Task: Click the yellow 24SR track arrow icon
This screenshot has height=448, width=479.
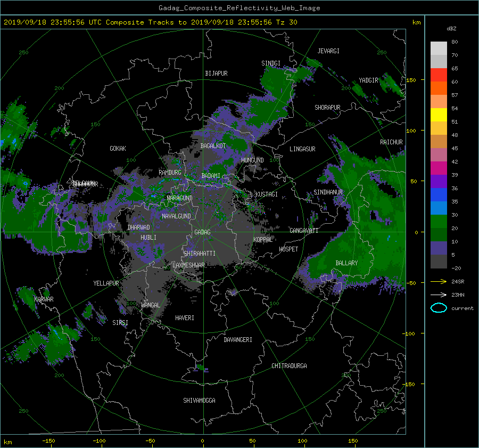Action: tap(439, 281)
